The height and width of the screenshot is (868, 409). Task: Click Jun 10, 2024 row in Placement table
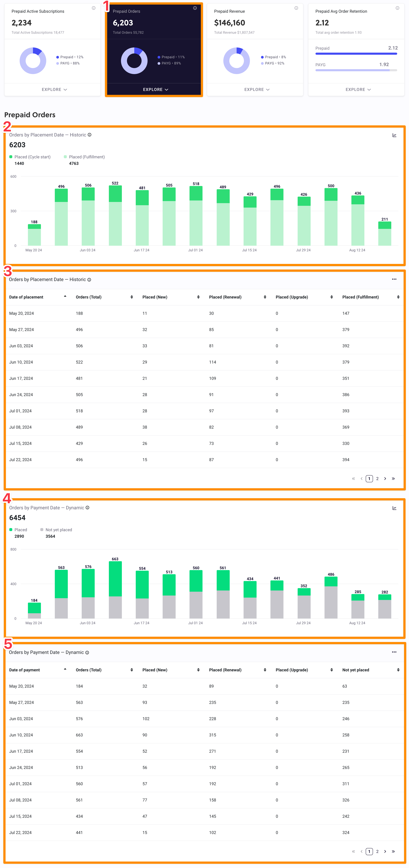(205, 362)
